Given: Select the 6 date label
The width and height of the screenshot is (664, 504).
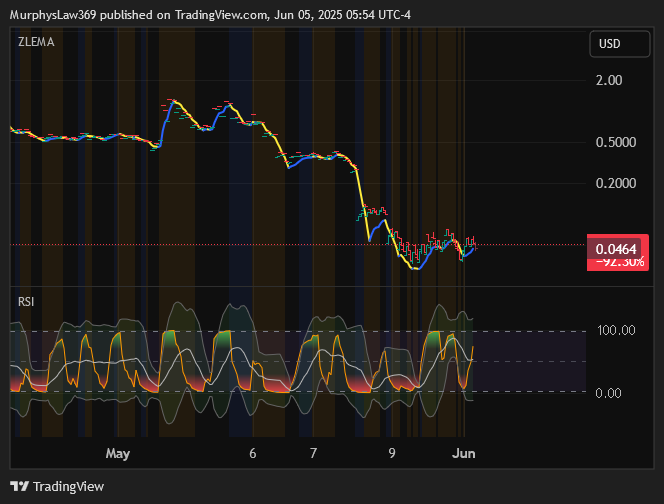Looking at the screenshot, I should 253,454.
